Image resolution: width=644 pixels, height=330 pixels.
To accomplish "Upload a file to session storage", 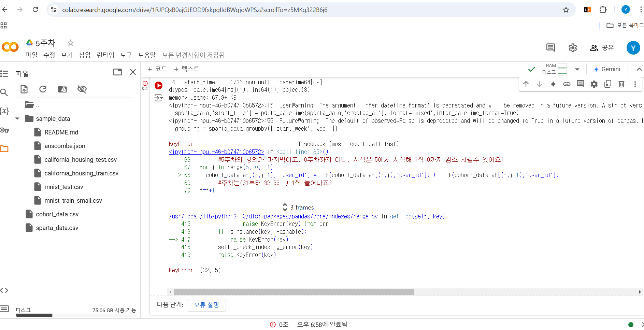I will [24, 89].
